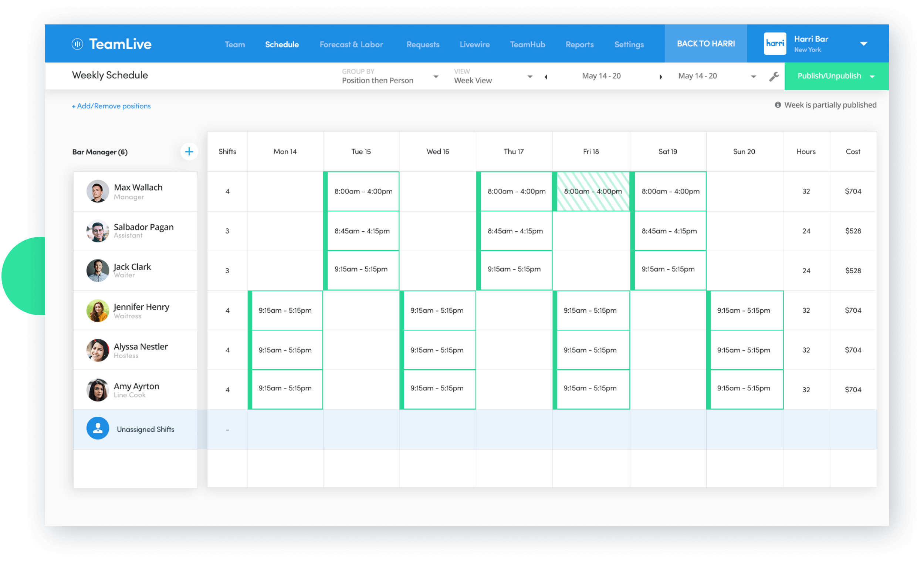
Task: Select Max Wallach's hatched Friday shift
Action: tap(592, 191)
